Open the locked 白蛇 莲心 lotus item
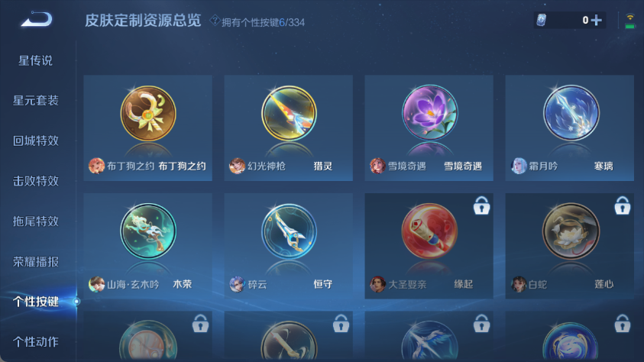 [x=571, y=231]
